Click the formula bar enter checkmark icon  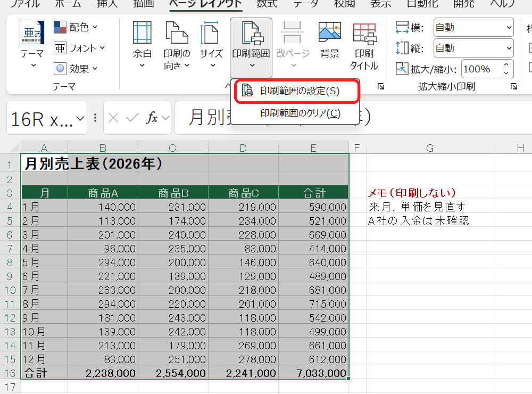click(132, 118)
